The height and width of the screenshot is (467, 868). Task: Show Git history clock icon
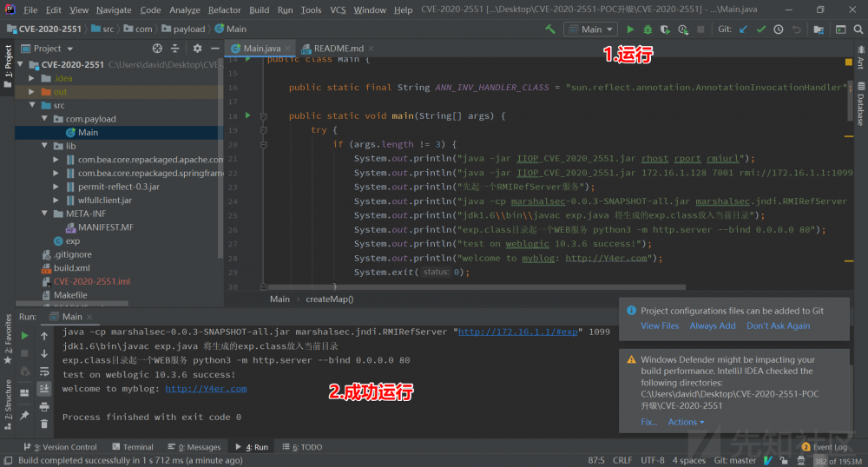(779, 30)
